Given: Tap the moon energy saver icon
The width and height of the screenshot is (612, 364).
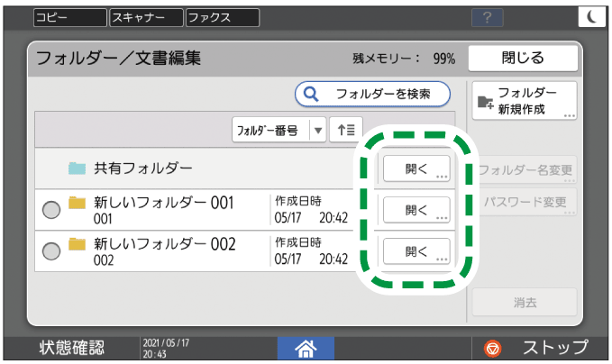Looking at the screenshot, I should click(x=591, y=17).
